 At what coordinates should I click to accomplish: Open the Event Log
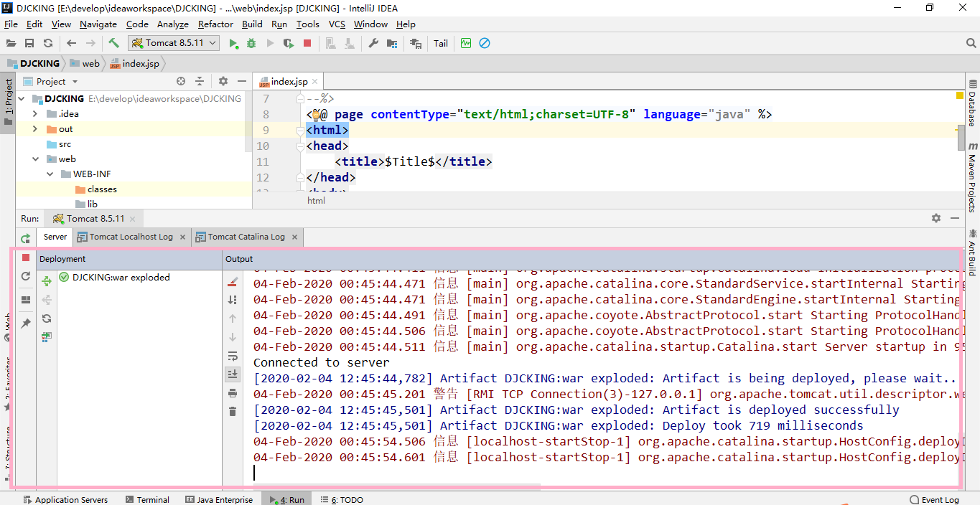coord(934,500)
